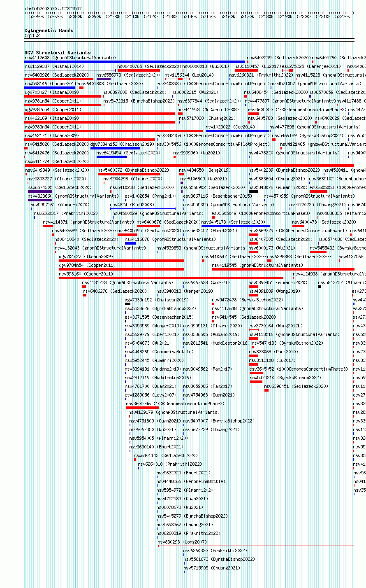Viewport: 366px width, 588px height.
Task: Open the nsv6401143 (Sedlazeck2020) label
Action: click(x=166, y=455)
